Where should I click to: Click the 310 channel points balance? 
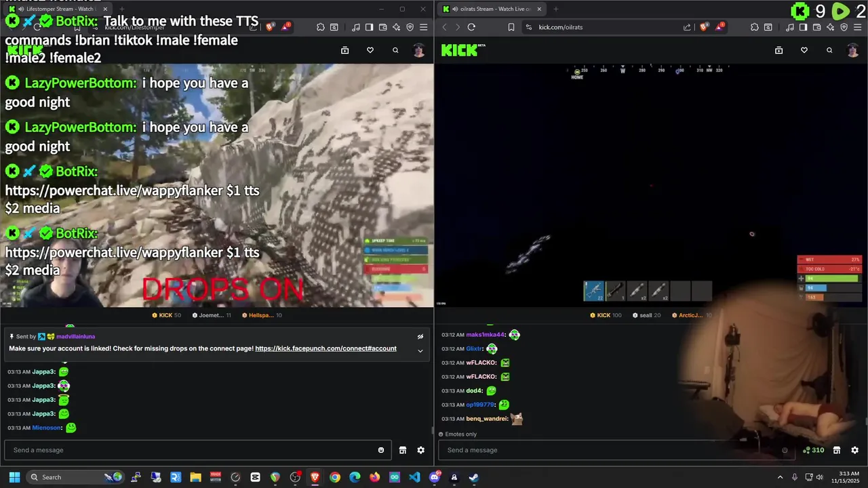[813, 450]
